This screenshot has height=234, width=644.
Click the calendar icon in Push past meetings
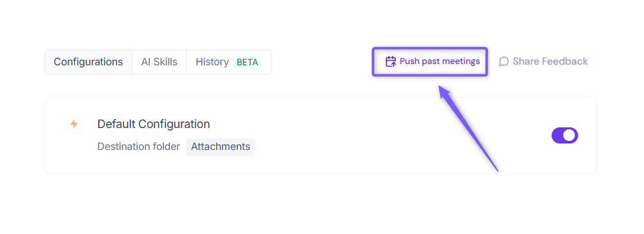(391, 61)
